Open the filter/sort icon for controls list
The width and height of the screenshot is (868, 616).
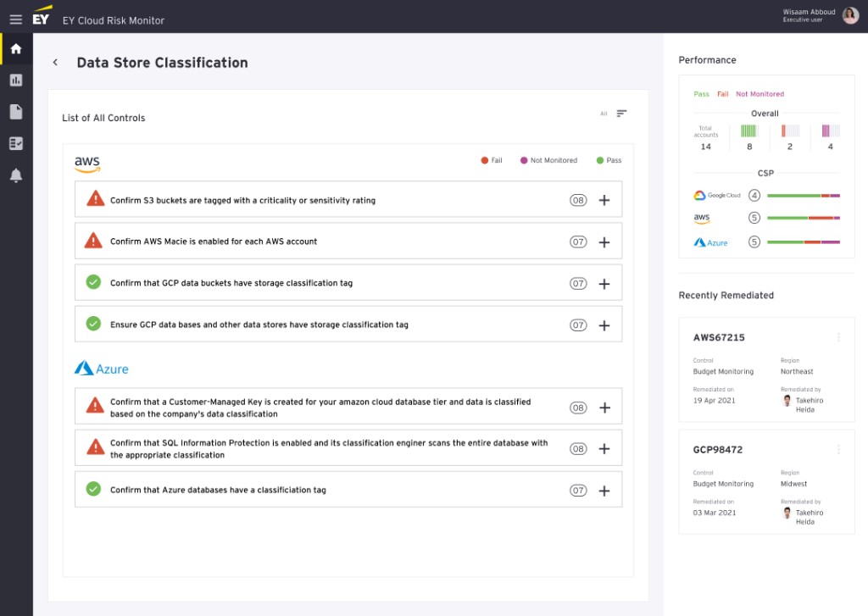[621, 114]
